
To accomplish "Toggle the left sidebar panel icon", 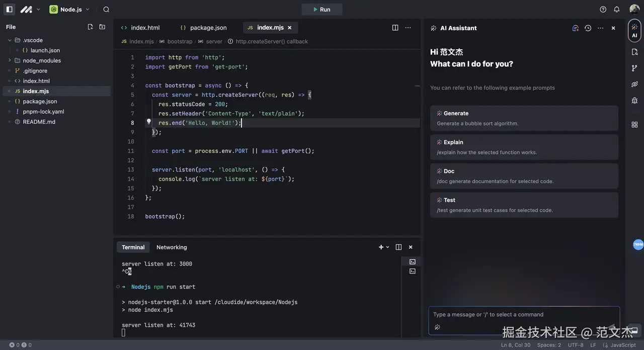I will tap(9, 9).
